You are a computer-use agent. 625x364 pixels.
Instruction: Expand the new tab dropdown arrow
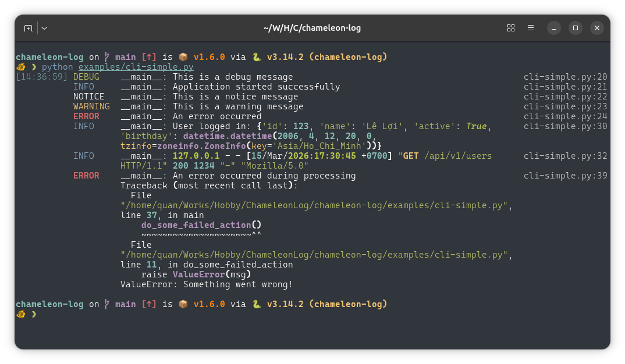pyautogui.click(x=44, y=28)
